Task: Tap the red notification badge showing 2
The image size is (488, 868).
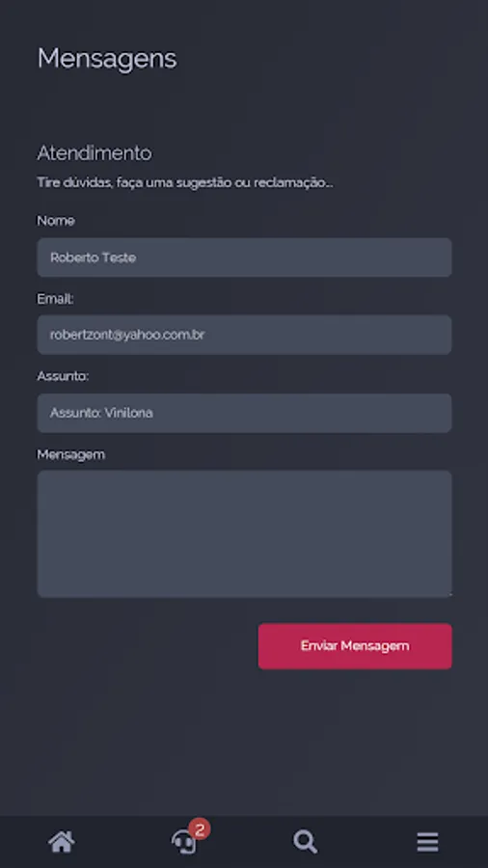Action: coord(200,829)
